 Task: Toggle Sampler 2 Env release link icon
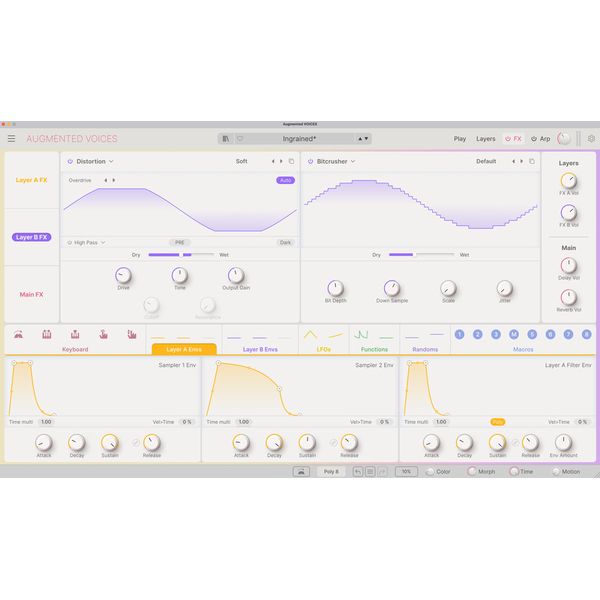[x=333, y=443]
